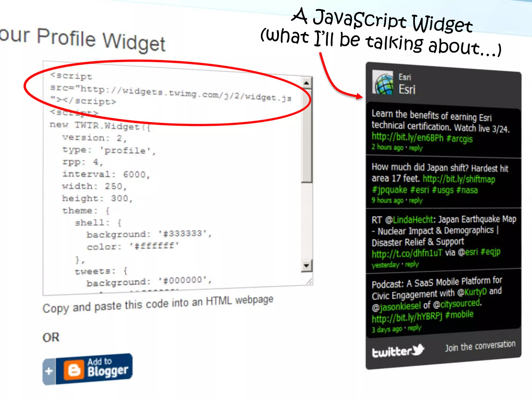Click the Add to Blogger button
Image resolution: width=532 pixels, height=399 pixels.
[88, 369]
